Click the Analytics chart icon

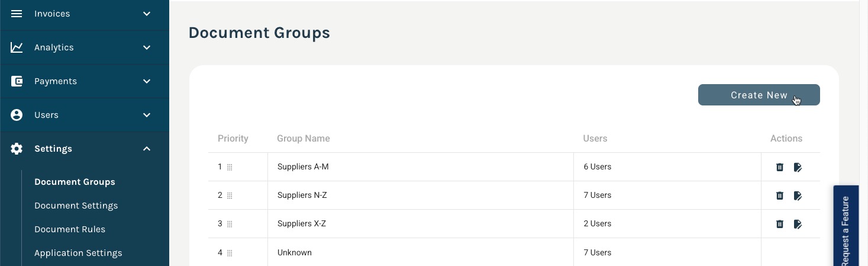17,47
